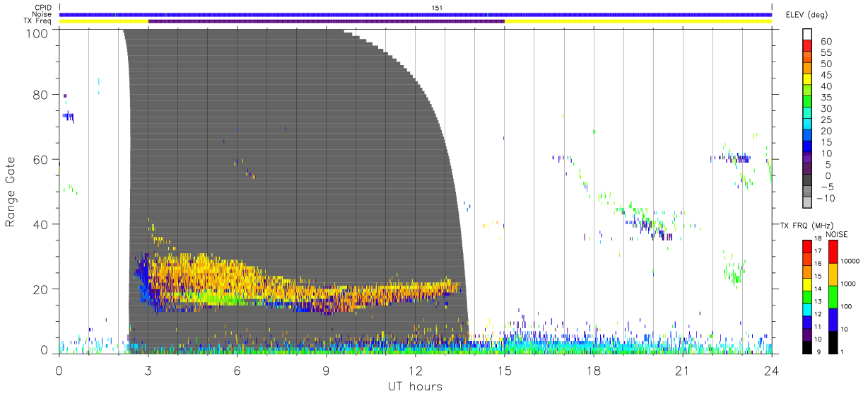Click the white top segment of ELEV colorbar
This screenshot has height=401, width=868.
[808, 34]
